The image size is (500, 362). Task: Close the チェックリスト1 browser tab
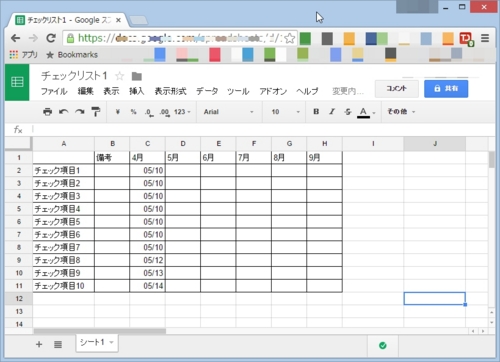click(118, 20)
